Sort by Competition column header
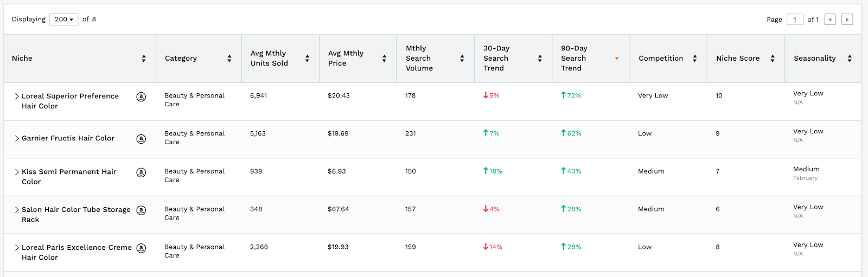Screen dimensions: 868x277 tap(694, 59)
